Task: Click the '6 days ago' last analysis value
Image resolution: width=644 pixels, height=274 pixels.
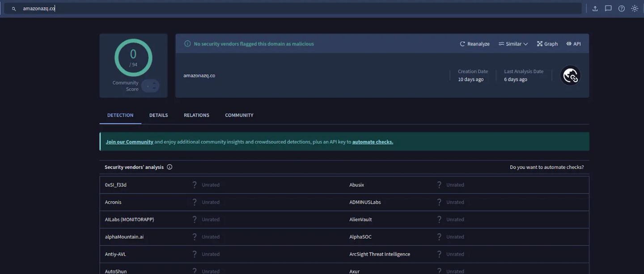Action: pyautogui.click(x=516, y=80)
